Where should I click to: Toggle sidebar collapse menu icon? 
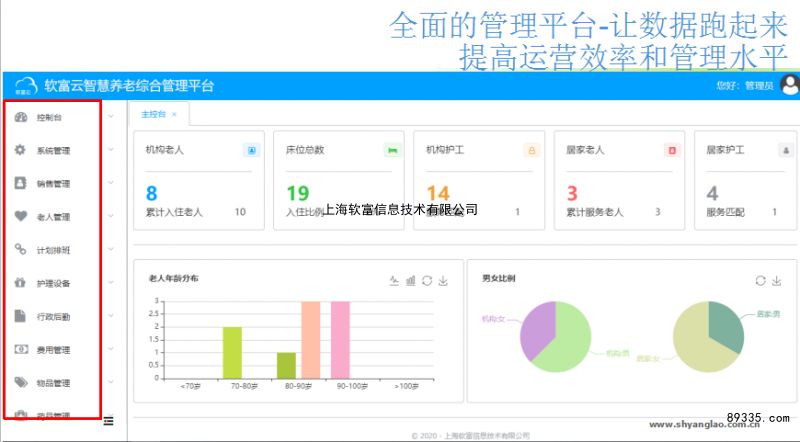(108, 420)
